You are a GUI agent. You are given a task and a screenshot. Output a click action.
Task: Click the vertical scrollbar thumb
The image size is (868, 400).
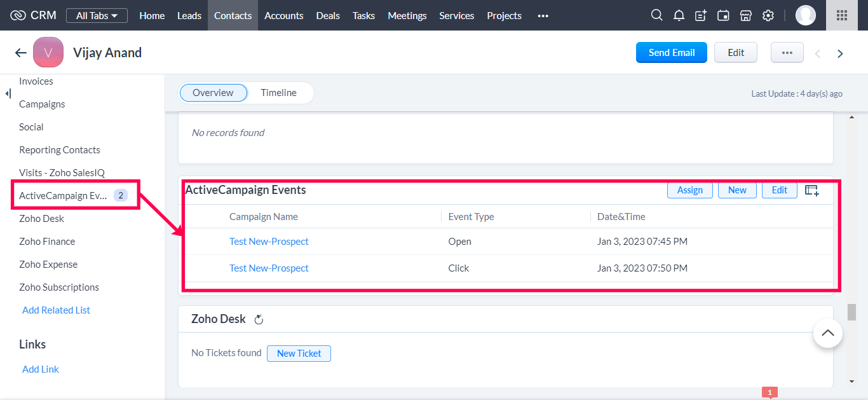(x=851, y=312)
